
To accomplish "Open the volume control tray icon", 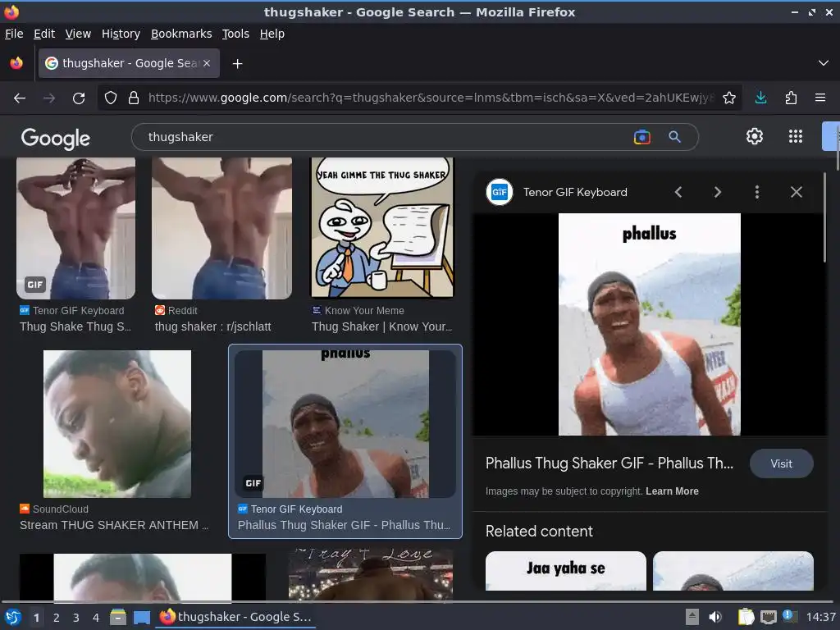I will click(715, 617).
